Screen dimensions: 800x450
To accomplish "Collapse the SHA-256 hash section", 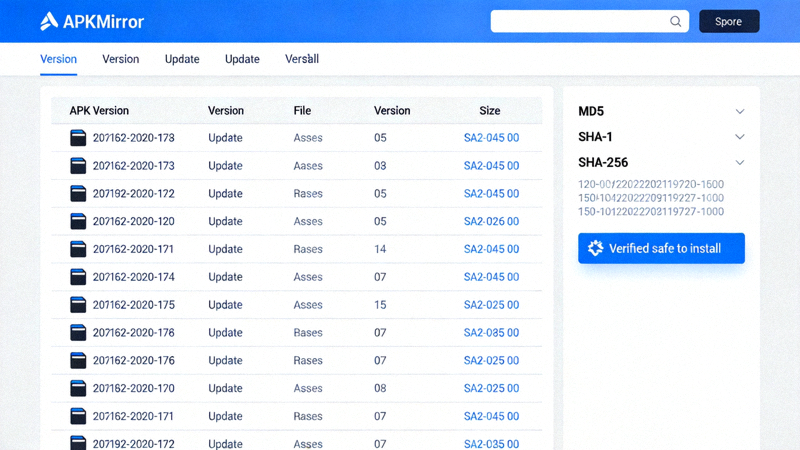I will click(740, 162).
